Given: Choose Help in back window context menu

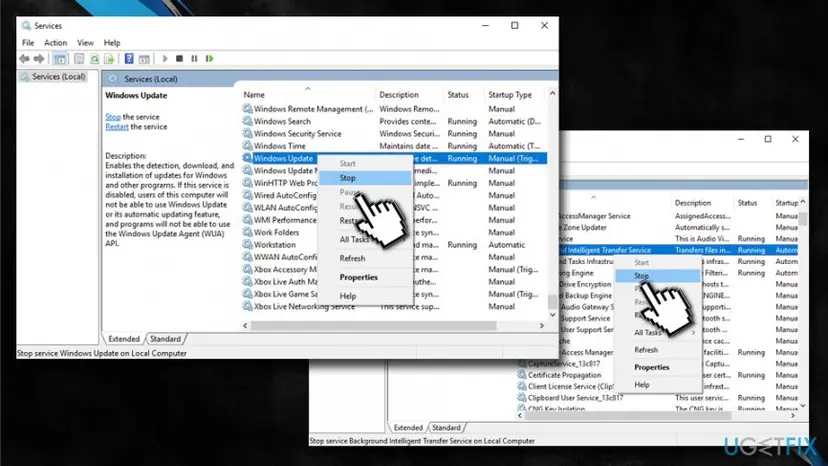Looking at the screenshot, I should 657,385.
